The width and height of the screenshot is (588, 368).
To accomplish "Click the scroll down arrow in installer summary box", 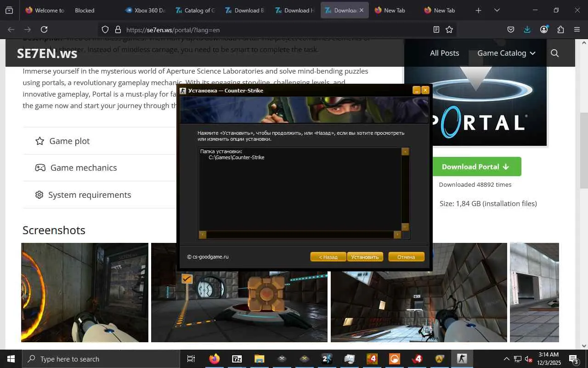I will [x=405, y=227].
